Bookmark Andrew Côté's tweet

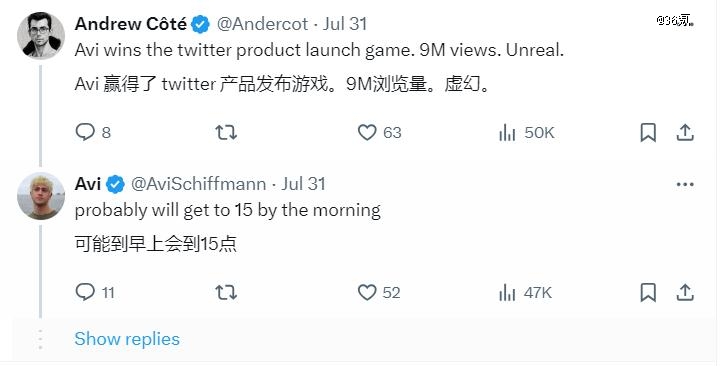648,132
